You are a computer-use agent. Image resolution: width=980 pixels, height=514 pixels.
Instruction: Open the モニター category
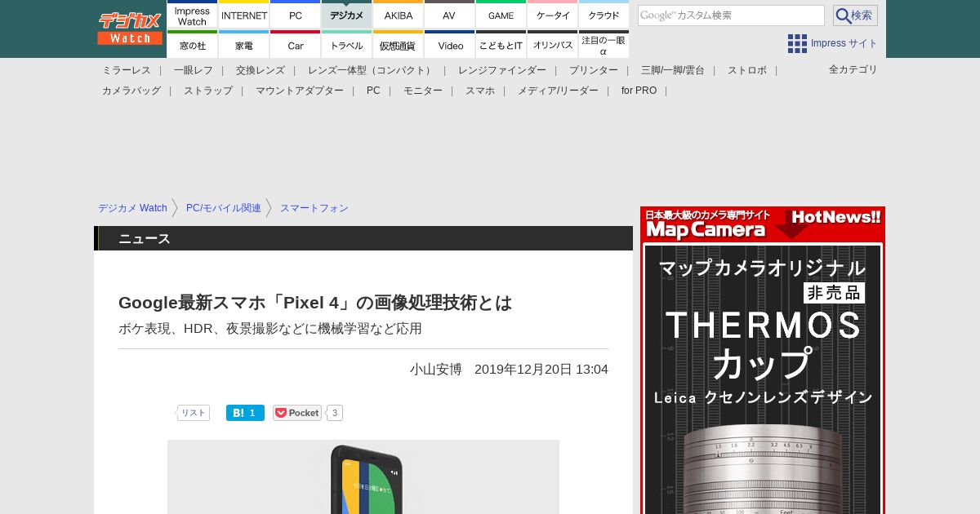tap(423, 91)
